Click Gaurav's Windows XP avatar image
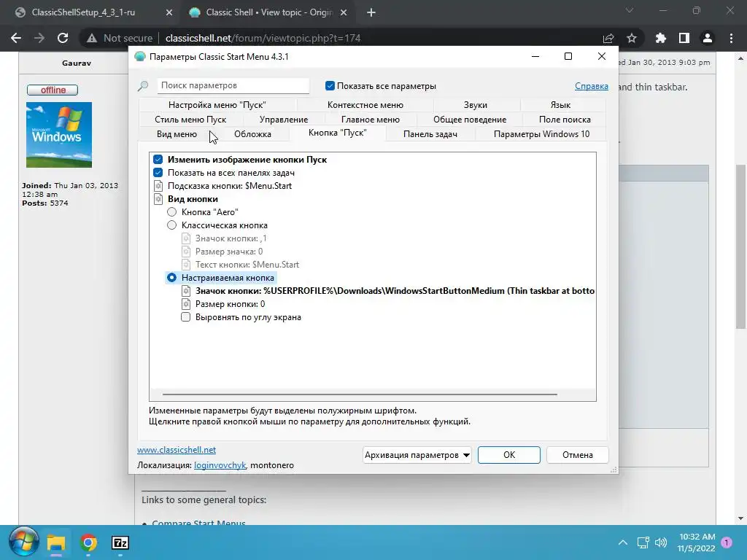 (x=59, y=135)
